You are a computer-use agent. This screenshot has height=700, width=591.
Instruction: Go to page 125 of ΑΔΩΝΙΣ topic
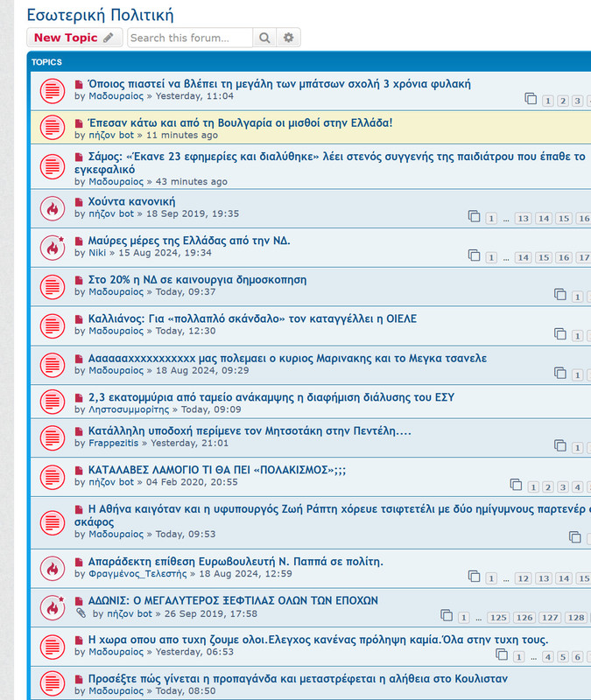coord(497,618)
